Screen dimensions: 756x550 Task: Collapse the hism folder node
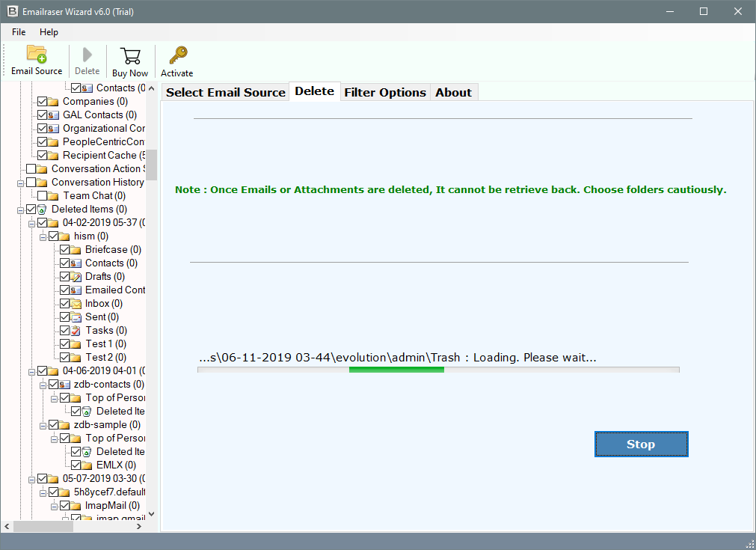tap(43, 237)
